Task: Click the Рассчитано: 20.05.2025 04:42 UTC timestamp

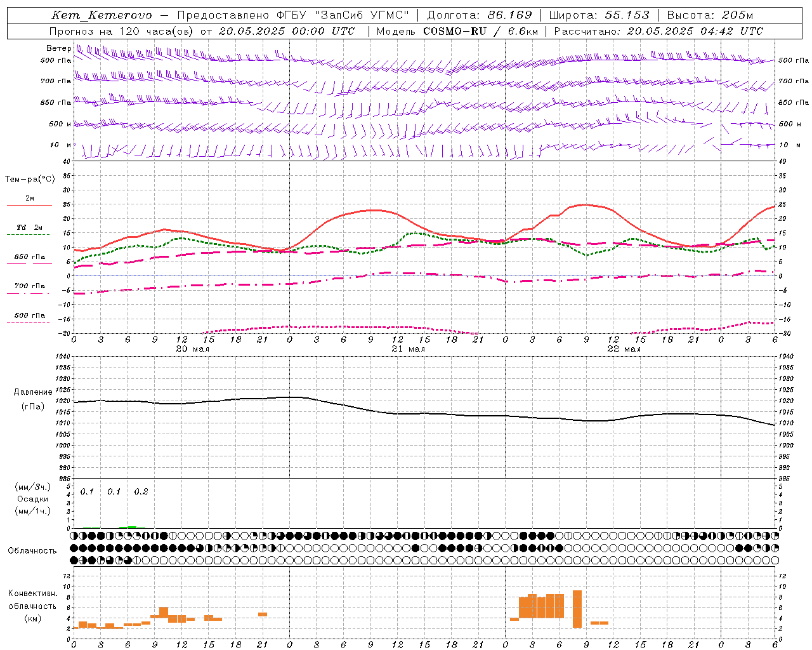Action: point(658,31)
